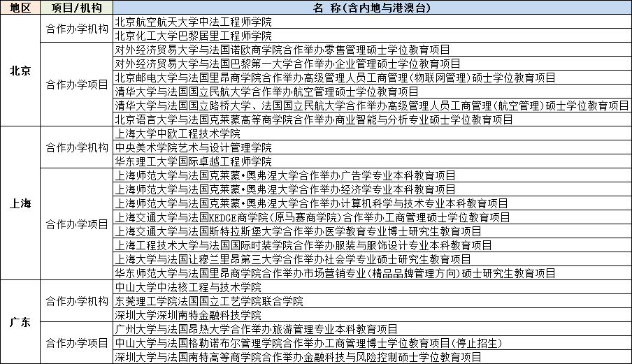Click the 上海交通大学 KEDGE商学院 row

coord(372,217)
